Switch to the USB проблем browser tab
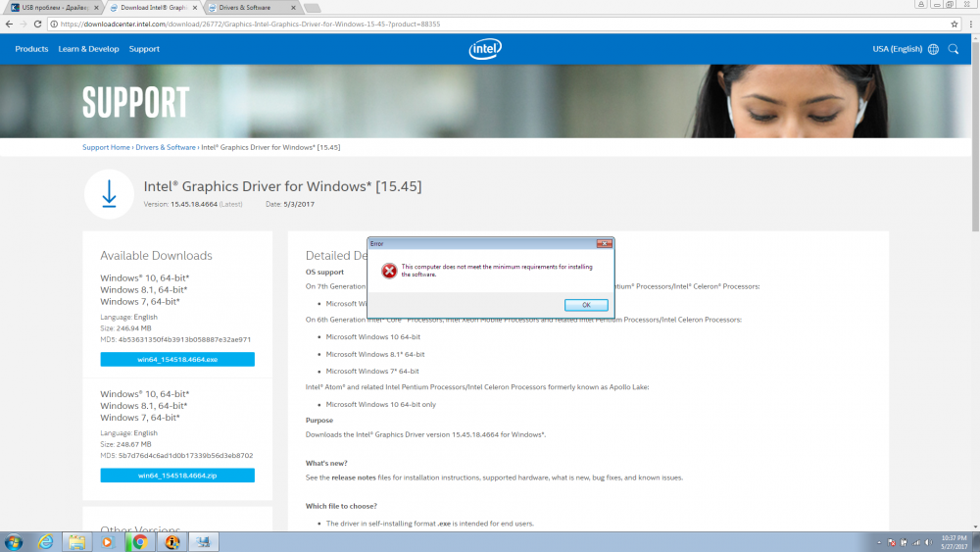 55,8
